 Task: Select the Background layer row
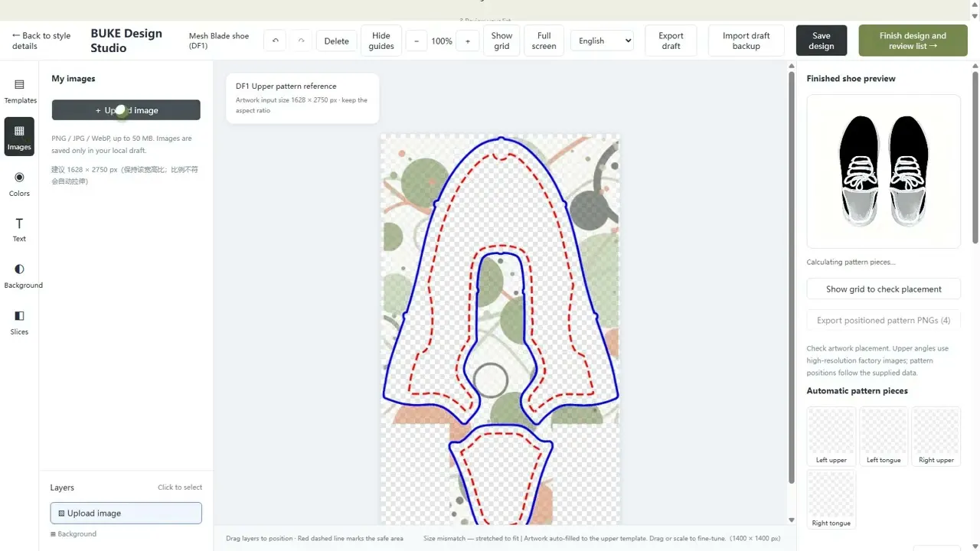73,534
